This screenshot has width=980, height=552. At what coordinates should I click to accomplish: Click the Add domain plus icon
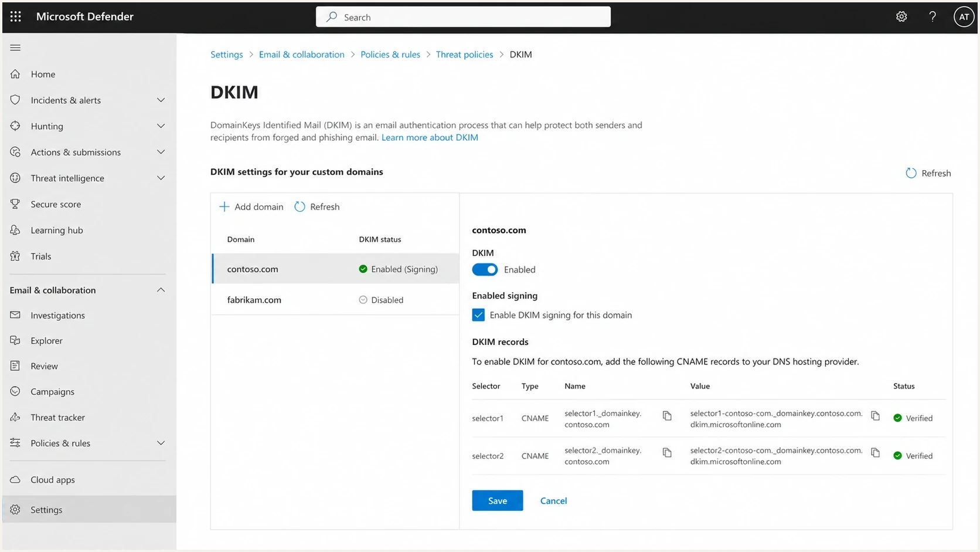[x=224, y=206]
